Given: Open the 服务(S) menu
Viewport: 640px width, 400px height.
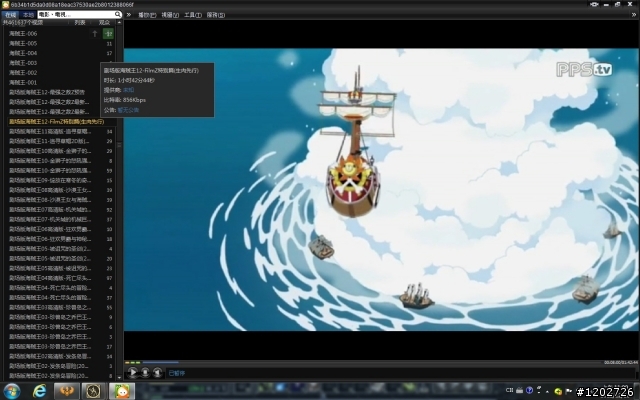Looking at the screenshot, I should click(x=216, y=15).
